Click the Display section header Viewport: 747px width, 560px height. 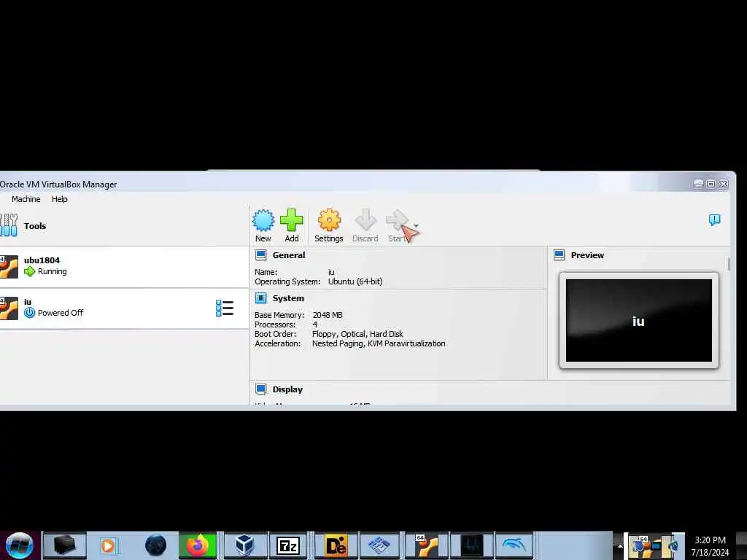point(287,389)
